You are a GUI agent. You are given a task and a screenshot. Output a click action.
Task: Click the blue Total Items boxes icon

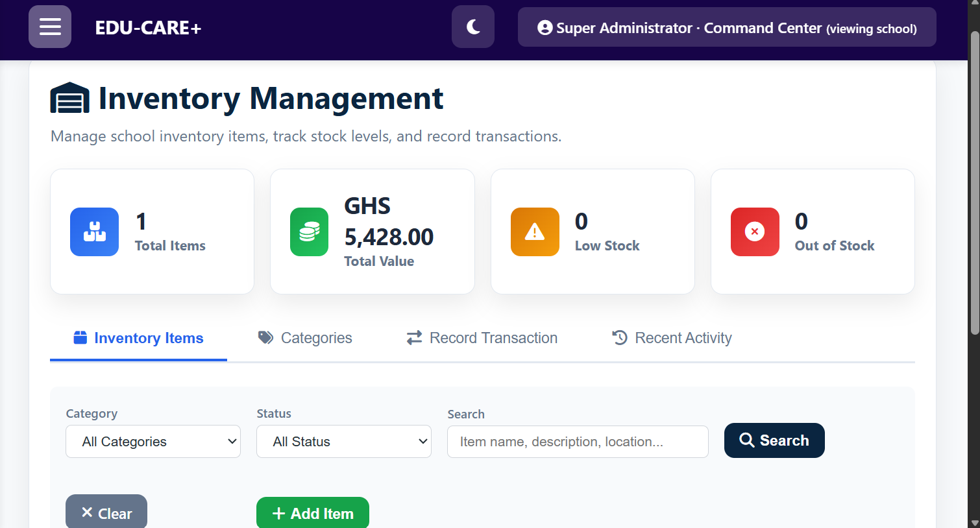[x=94, y=232]
